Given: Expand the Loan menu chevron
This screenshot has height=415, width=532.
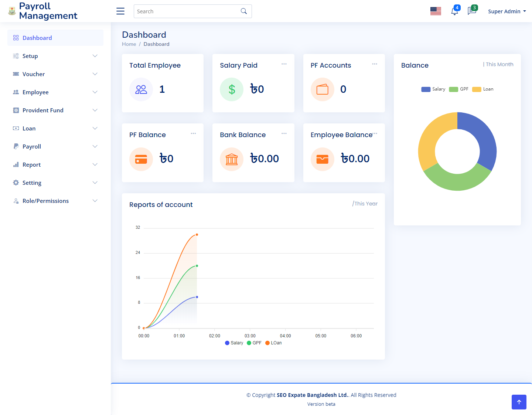Looking at the screenshot, I should point(95,128).
